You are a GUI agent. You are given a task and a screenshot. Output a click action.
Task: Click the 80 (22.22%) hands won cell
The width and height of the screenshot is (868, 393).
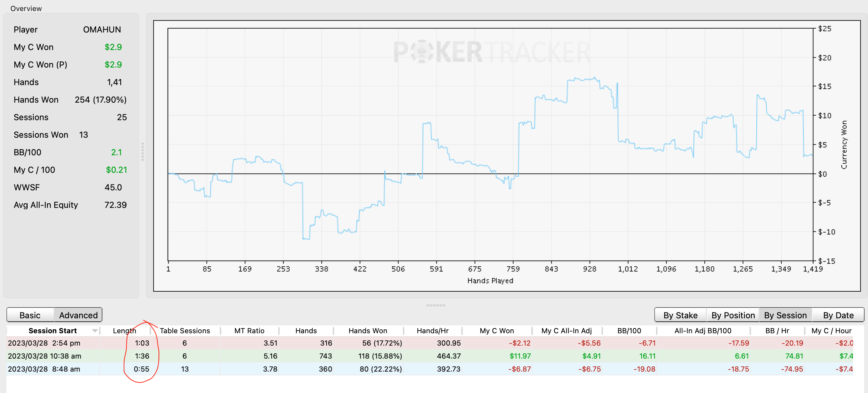click(380, 368)
